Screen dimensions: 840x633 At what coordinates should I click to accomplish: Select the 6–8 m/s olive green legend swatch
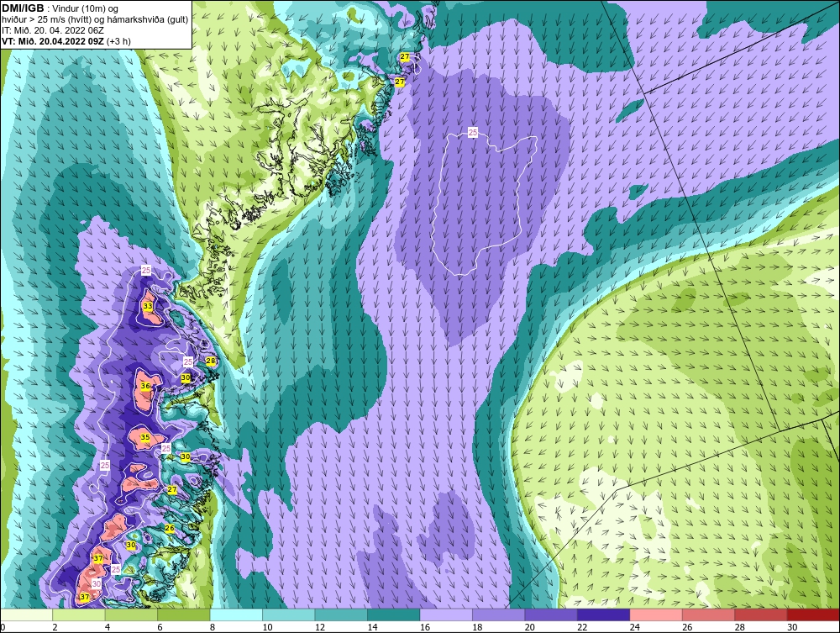tap(184, 615)
